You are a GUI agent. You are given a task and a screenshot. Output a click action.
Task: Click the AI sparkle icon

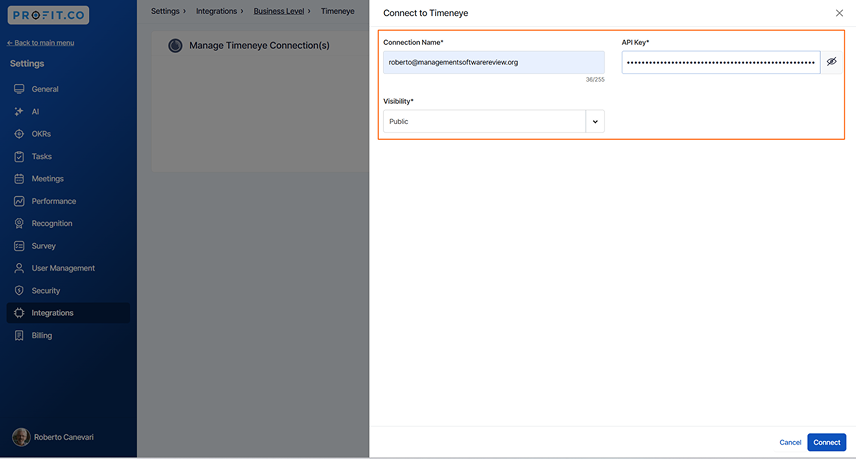[19, 111]
